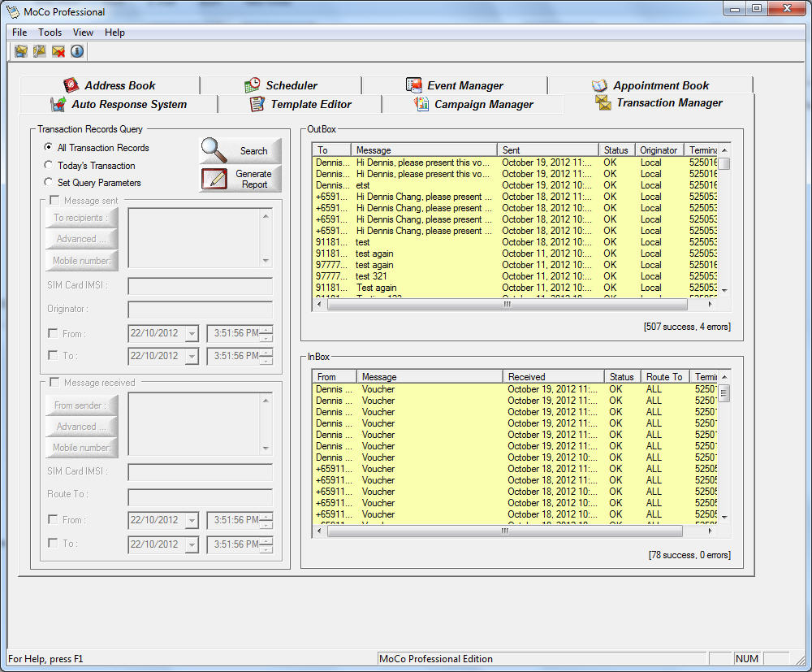Open the Message sent To date dropdown
Screen dimensions: 812x672
192,356
